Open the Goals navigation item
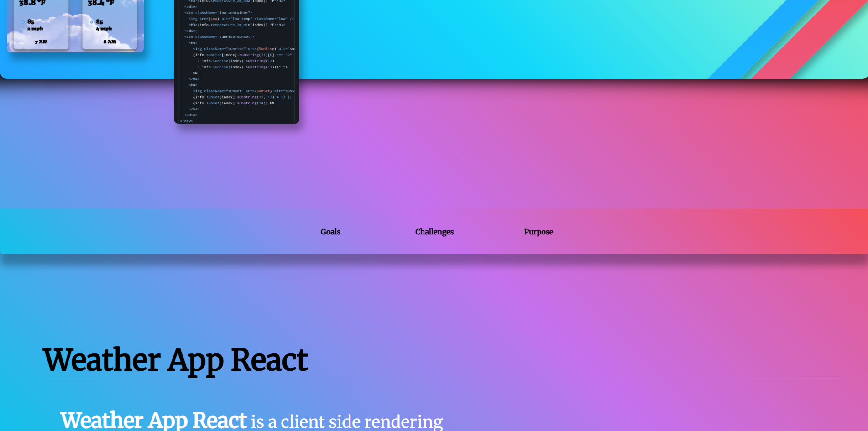This screenshot has width=868, height=431. 330,232
